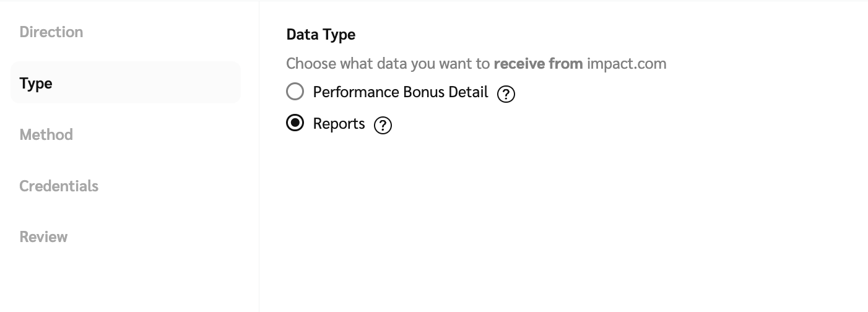The width and height of the screenshot is (868, 312).
Task: Click the Performance Bonus Detail label text
Action: coord(400,92)
